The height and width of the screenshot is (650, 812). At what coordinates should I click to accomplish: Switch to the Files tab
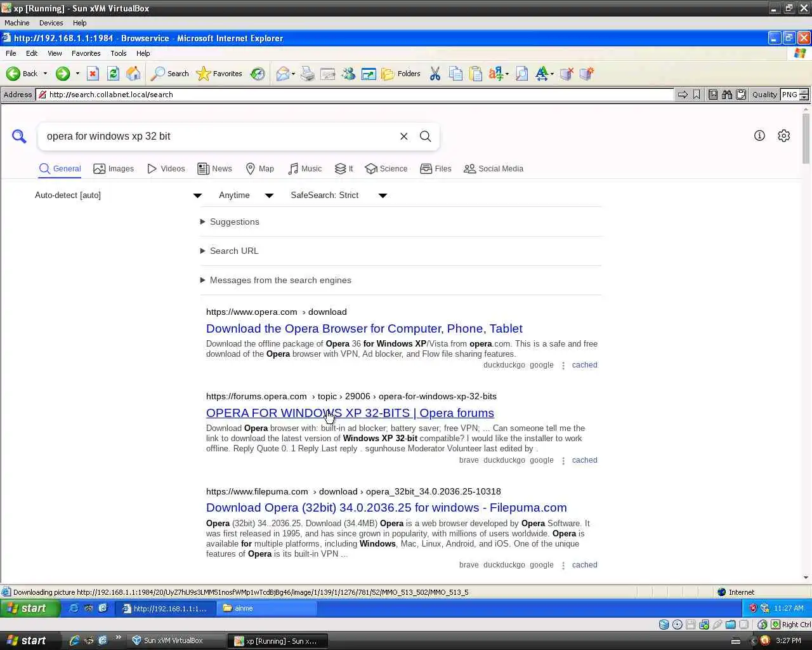click(436, 169)
